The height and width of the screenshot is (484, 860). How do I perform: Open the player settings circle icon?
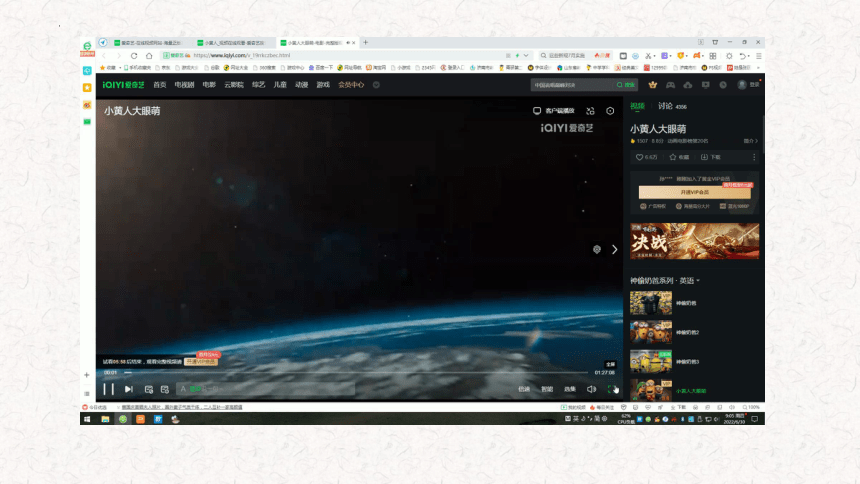[x=610, y=111]
